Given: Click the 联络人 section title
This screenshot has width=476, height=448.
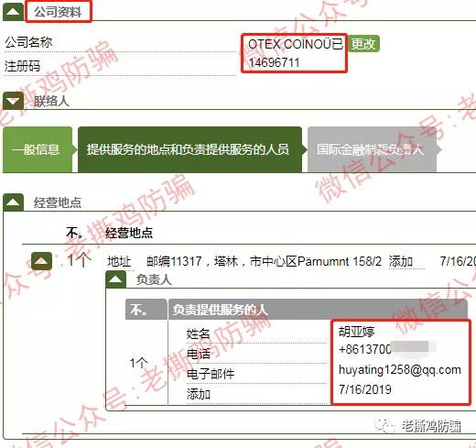Looking at the screenshot, I should [51, 101].
